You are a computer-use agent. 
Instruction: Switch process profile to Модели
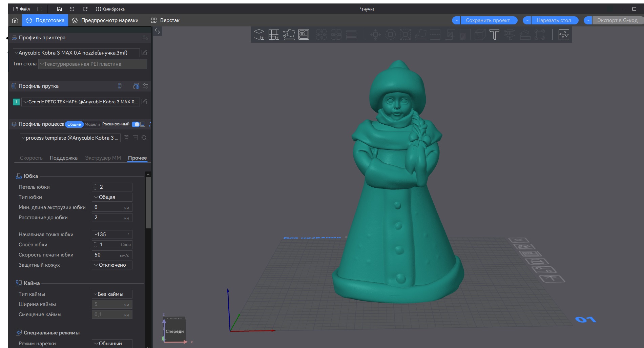pyautogui.click(x=92, y=124)
